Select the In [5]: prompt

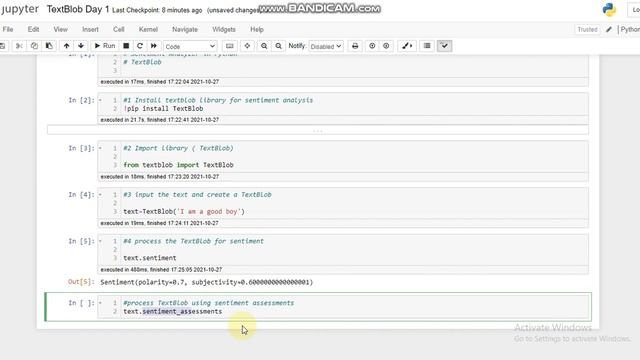click(x=81, y=241)
